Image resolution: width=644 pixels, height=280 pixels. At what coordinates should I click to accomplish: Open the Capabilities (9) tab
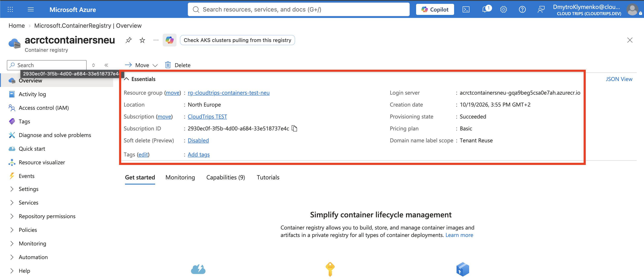pyautogui.click(x=226, y=178)
